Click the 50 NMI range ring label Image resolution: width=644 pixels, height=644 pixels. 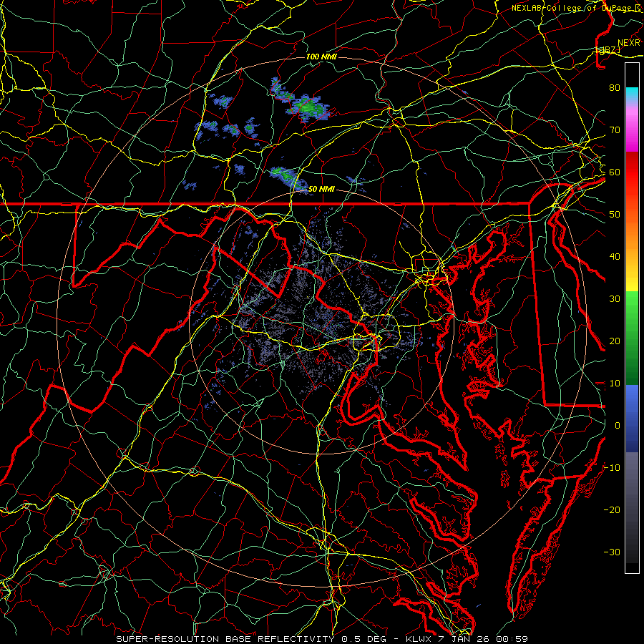pyautogui.click(x=321, y=189)
